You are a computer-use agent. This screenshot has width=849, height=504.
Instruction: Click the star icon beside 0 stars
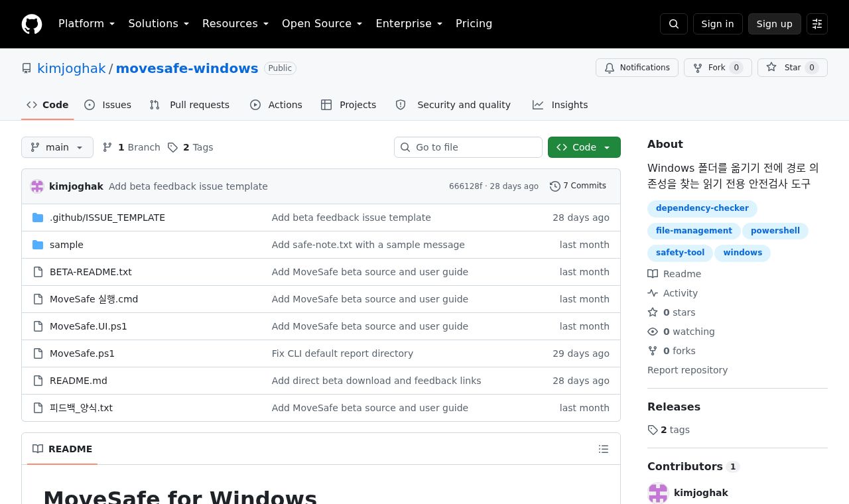653,312
